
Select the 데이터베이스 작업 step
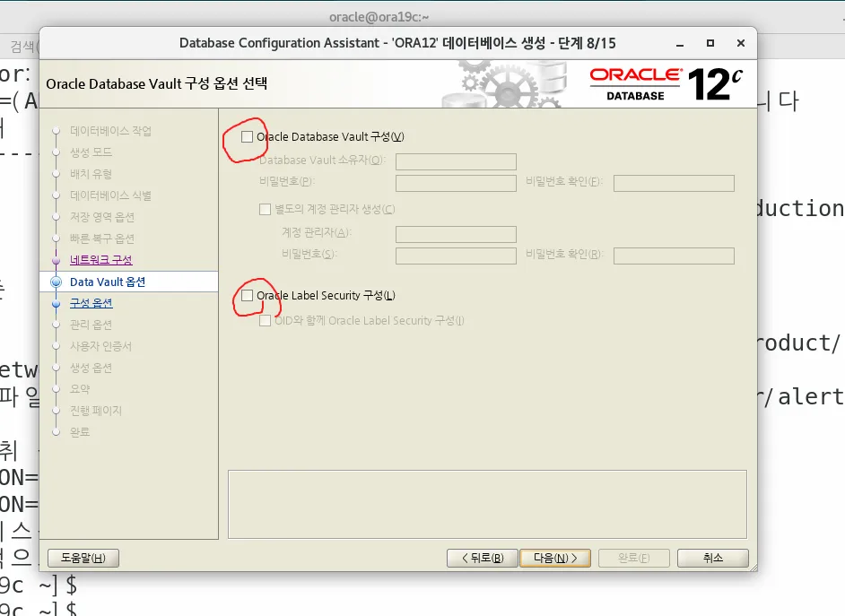click(x=110, y=131)
